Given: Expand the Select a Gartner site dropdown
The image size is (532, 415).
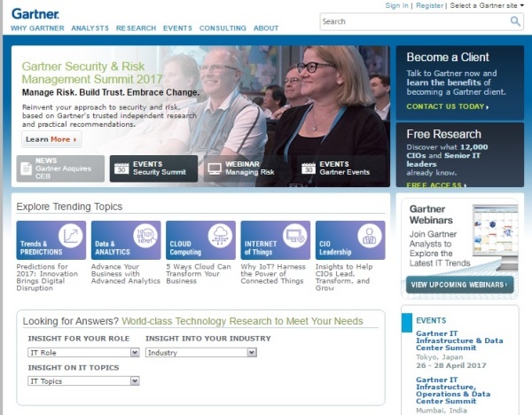Looking at the screenshot, I should (x=487, y=5).
